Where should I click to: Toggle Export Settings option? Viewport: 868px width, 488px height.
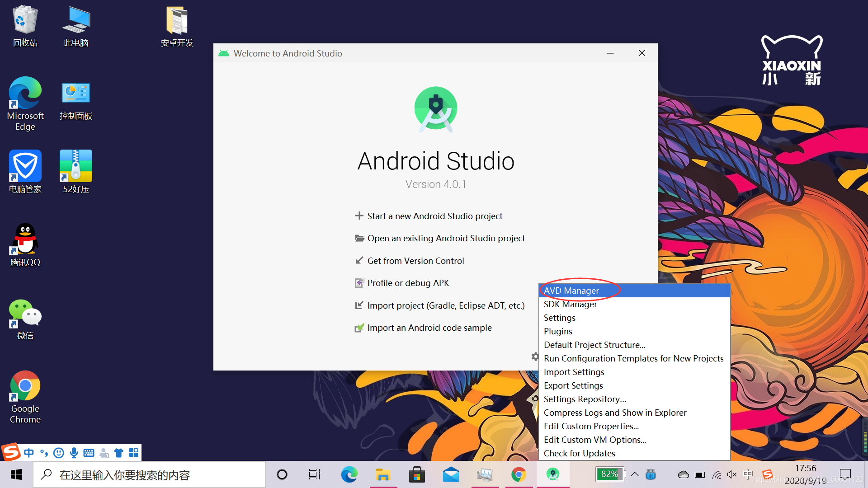coord(573,385)
